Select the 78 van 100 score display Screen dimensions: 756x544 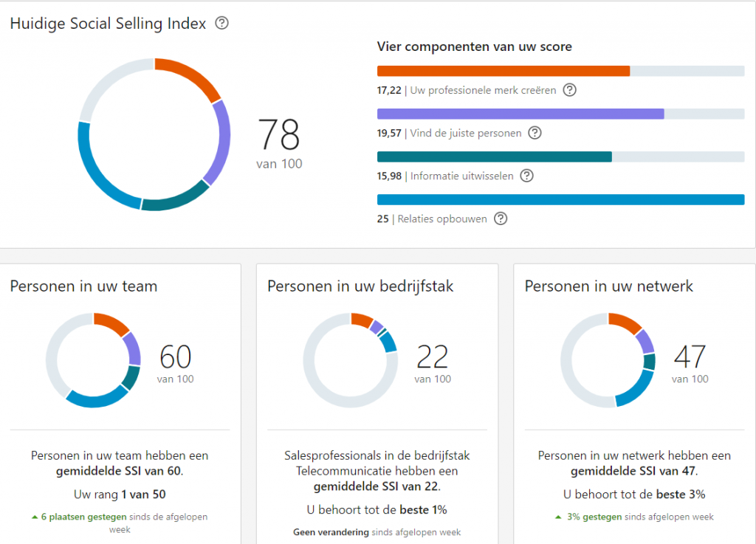click(x=278, y=142)
